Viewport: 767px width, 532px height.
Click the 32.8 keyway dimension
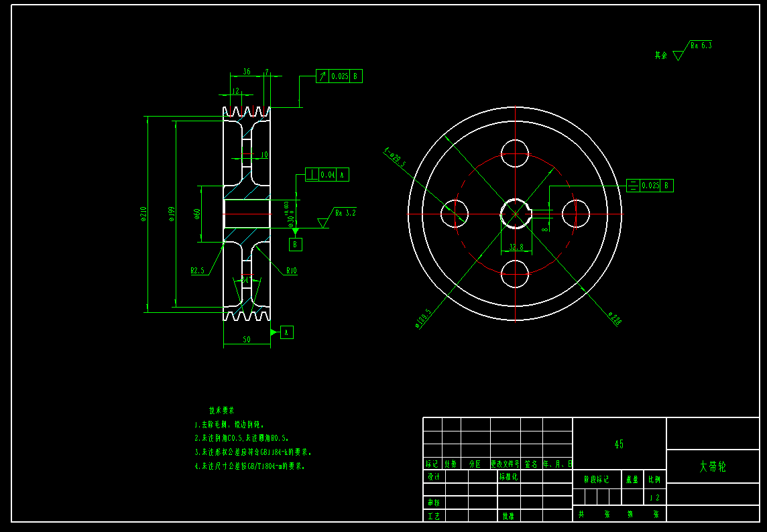516,247
